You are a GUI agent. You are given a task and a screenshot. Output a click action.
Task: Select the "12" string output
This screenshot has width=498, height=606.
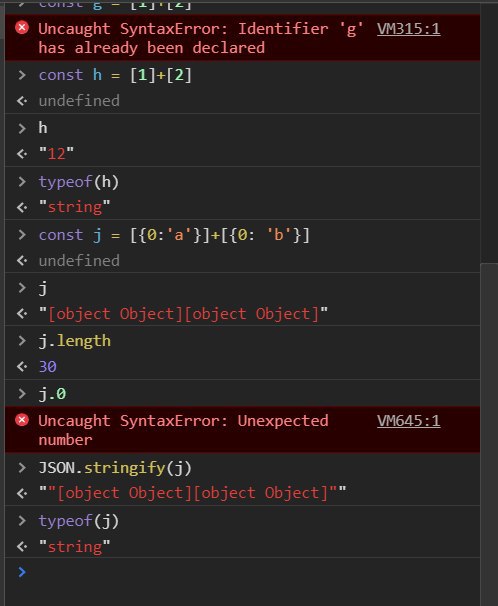coord(56,154)
